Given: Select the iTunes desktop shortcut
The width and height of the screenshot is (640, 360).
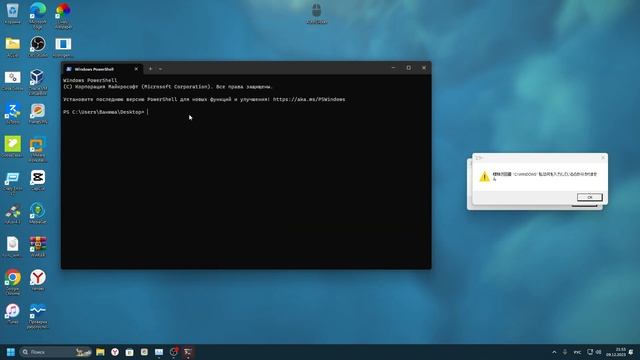Looking at the screenshot, I should pyautogui.click(x=13, y=313).
